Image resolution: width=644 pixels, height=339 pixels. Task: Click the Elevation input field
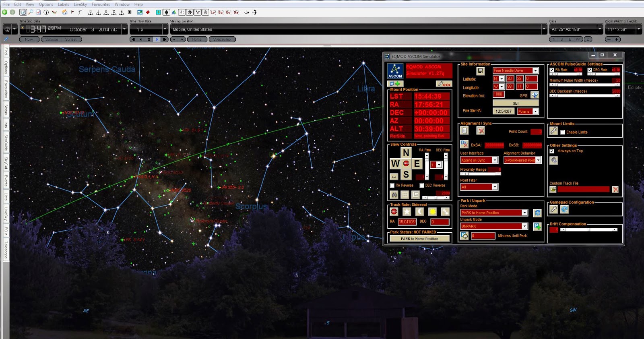(x=498, y=95)
